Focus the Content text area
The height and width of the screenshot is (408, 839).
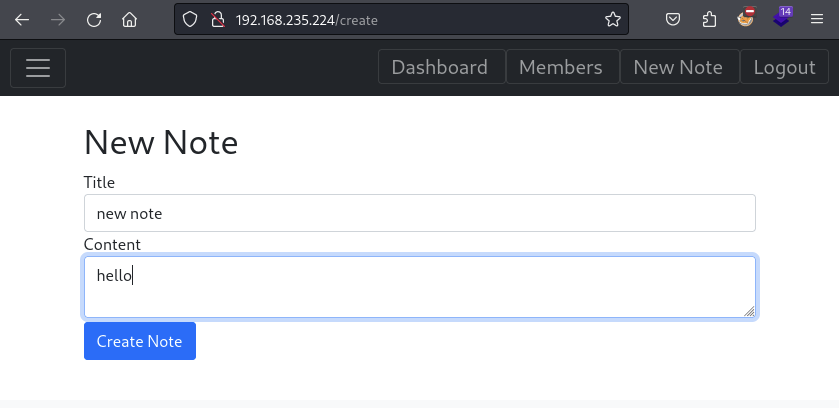click(x=419, y=287)
